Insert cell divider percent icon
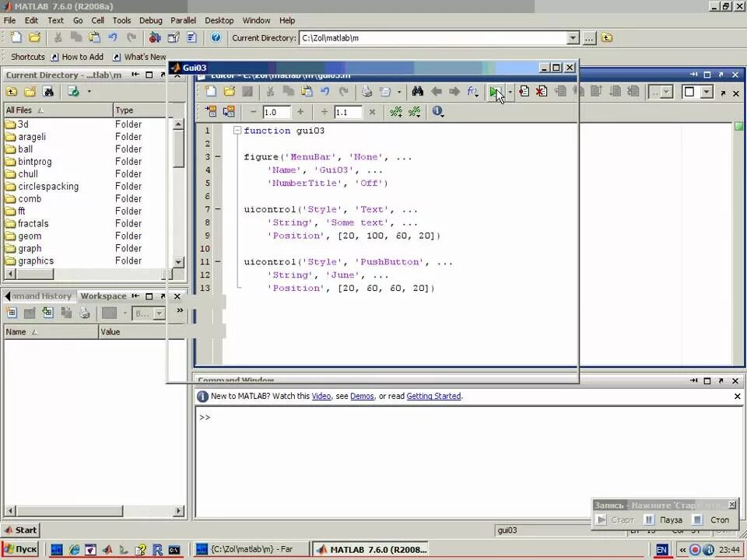Screen dimensions: 747x560 tap(396, 112)
